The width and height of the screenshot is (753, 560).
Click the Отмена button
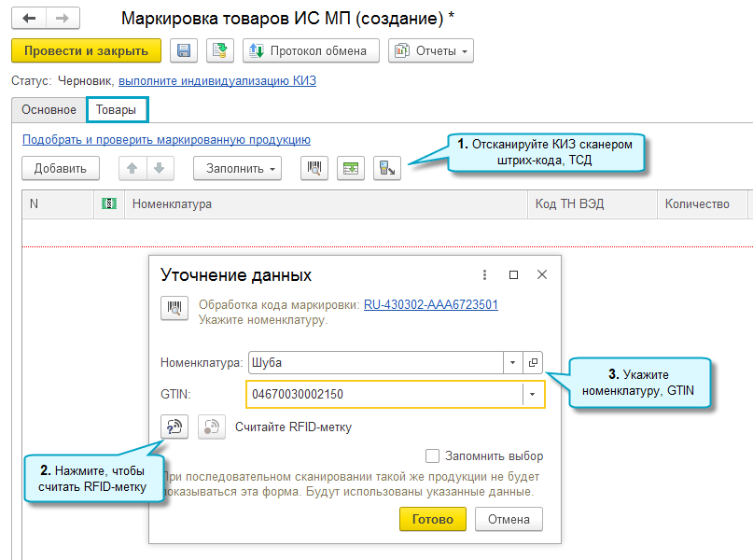(x=509, y=519)
